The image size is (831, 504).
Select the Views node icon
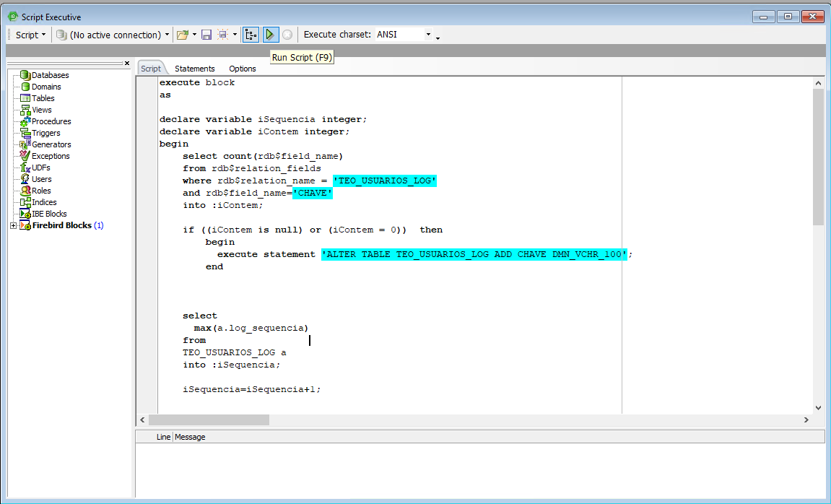(x=25, y=110)
